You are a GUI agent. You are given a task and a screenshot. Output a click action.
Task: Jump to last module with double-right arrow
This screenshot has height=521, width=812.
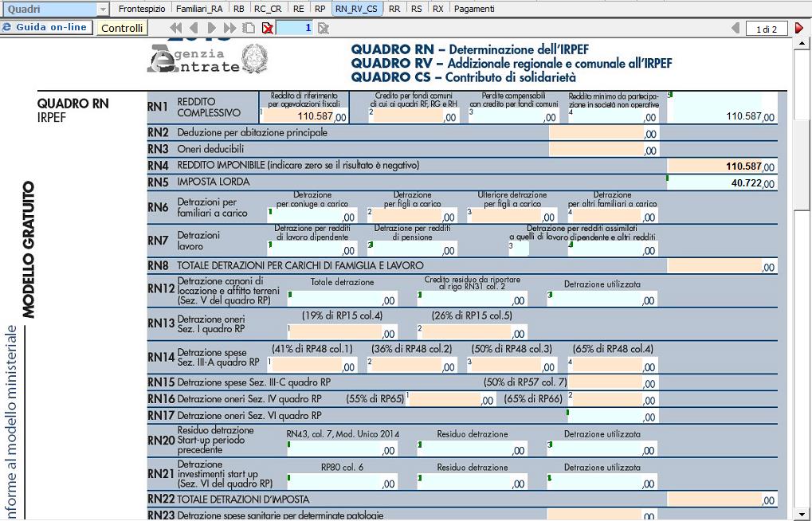pos(229,28)
